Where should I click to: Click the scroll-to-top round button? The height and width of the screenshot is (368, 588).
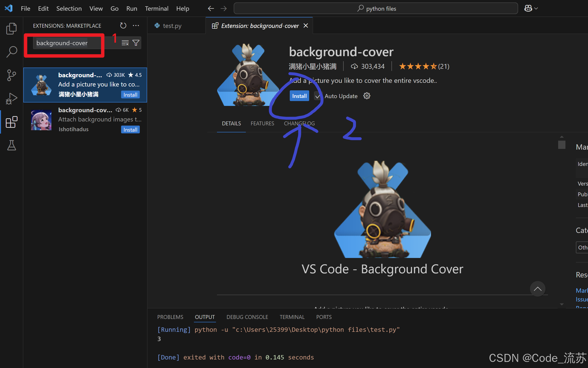(x=538, y=289)
